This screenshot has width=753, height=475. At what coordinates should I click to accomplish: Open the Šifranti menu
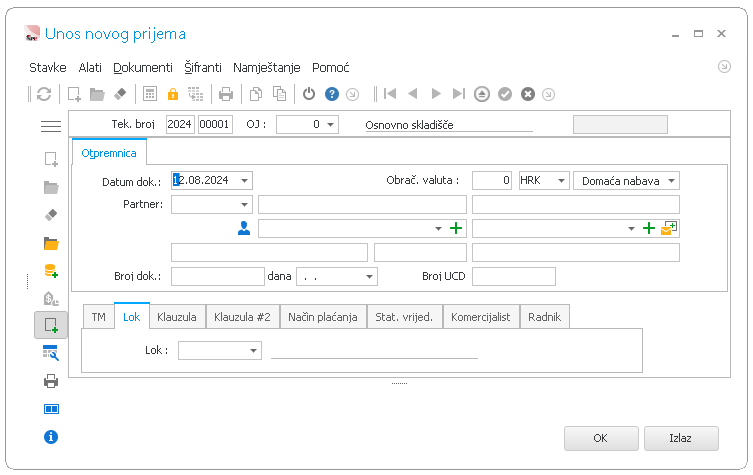pos(203,68)
